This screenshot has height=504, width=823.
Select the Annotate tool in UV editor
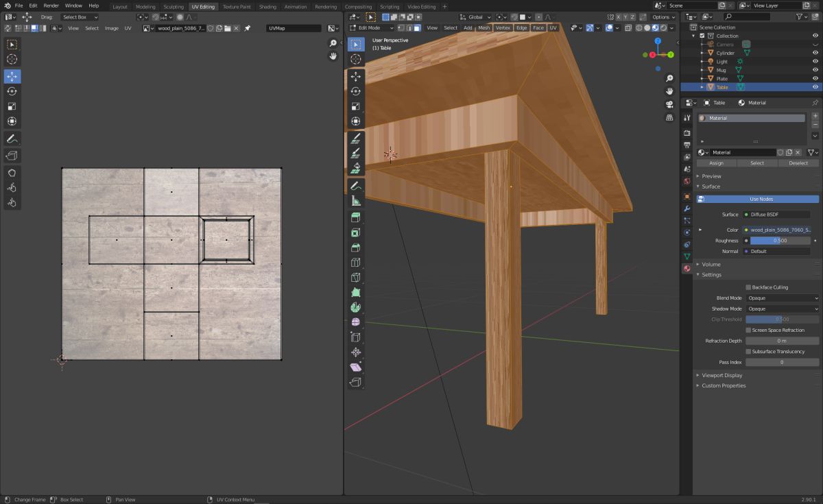tap(12, 139)
